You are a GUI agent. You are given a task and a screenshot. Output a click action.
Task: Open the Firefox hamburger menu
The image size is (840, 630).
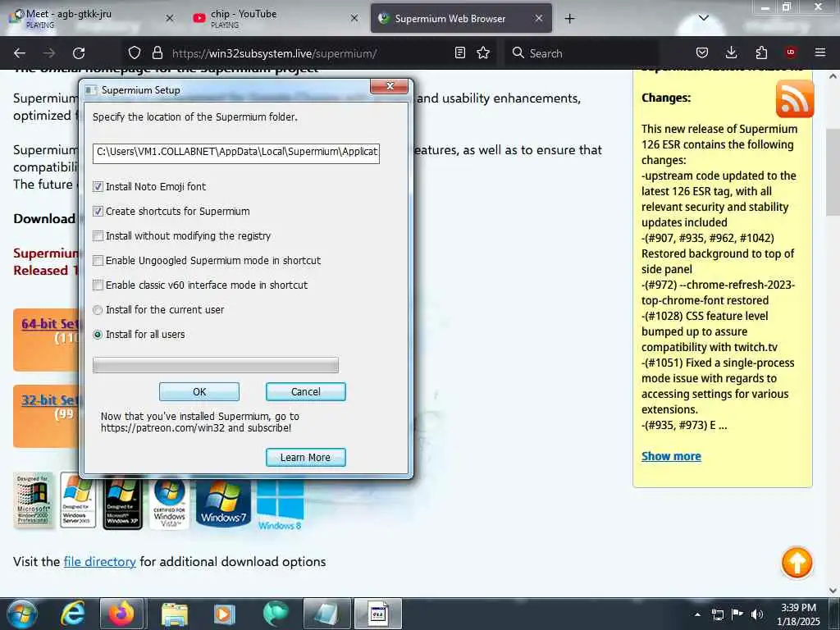(x=820, y=52)
